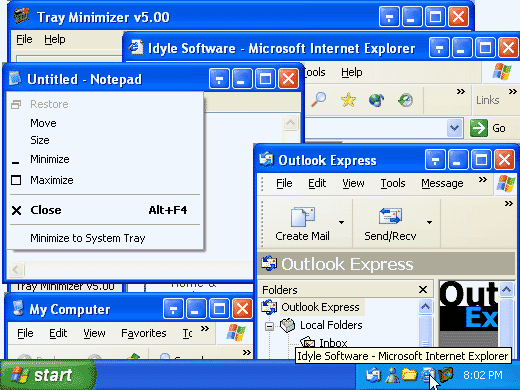Select the Inbox folder icon in Outlook Express
520x390 pixels.
point(307,343)
